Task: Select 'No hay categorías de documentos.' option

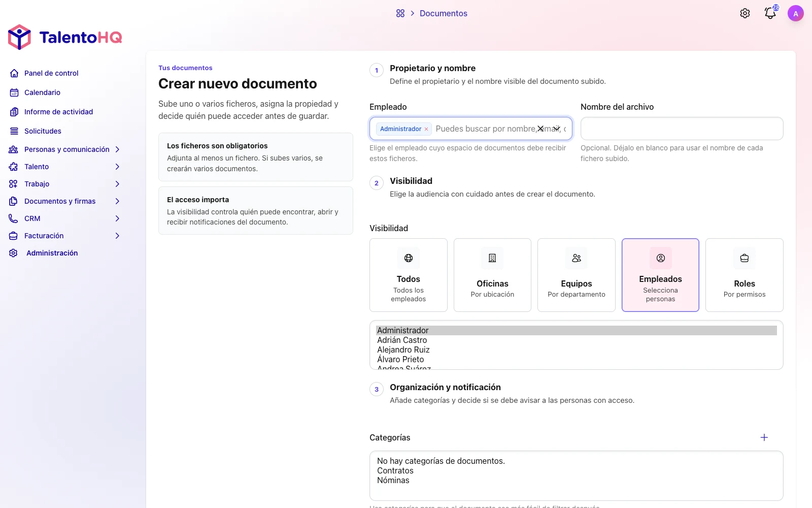Action: 577,461
